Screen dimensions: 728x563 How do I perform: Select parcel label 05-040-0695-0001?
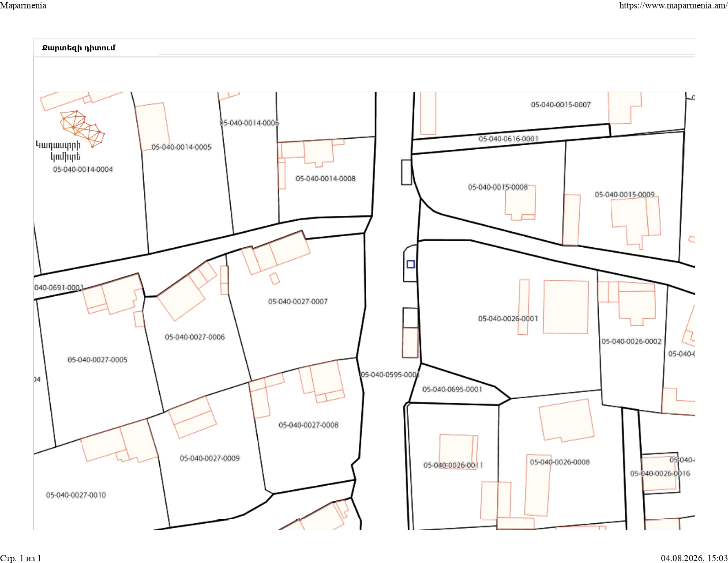452,389
